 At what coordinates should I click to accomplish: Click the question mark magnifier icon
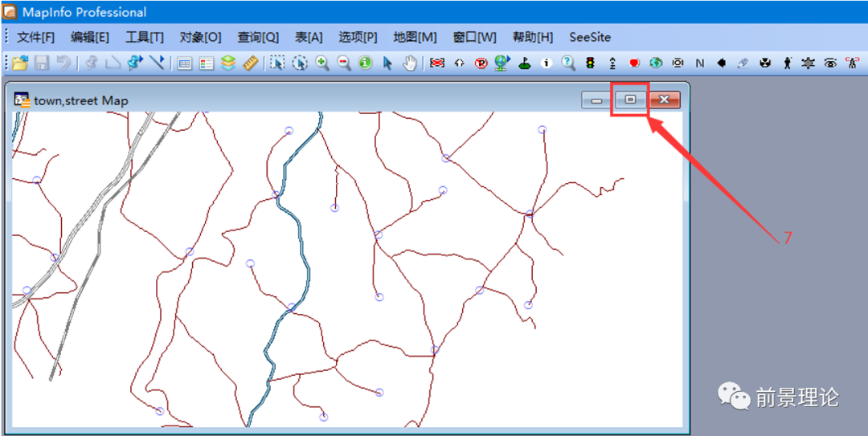568,63
